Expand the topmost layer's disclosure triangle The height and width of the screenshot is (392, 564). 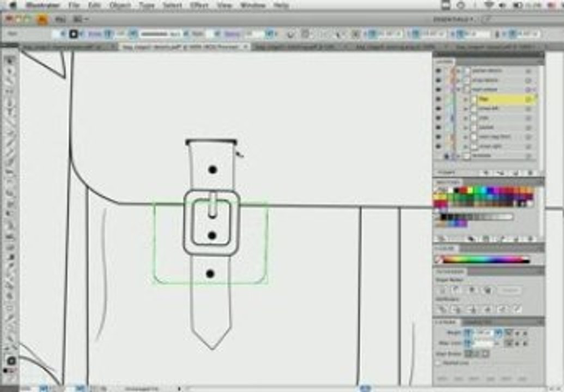click(x=459, y=70)
